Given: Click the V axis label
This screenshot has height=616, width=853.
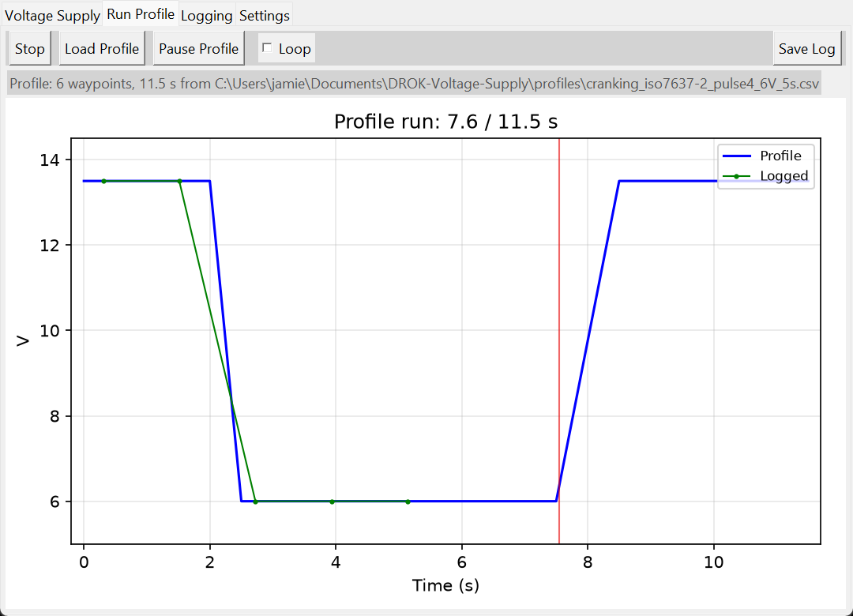Looking at the screenshot, I should tap(22, 341).
